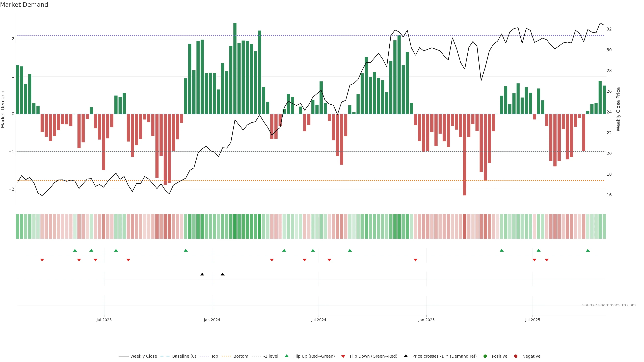
Task: Hide the Top dotted line via legend
Action: (214, 356)
